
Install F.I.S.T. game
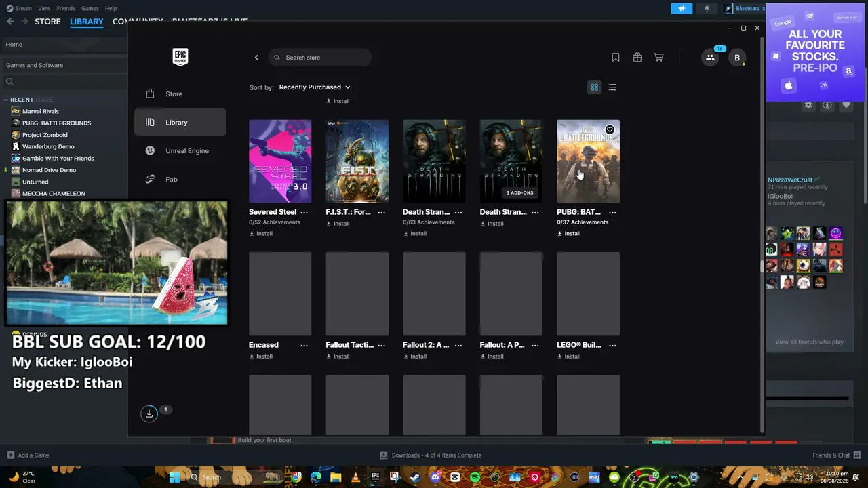pyautogui.click(x=338, y=224)
